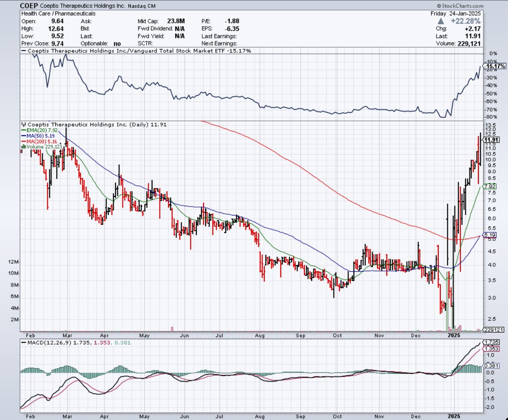Image resolution: width=508 pixels, height=420 pixels.
Task: Click the 11.91 current price axis tag
Action: [491, 140]
